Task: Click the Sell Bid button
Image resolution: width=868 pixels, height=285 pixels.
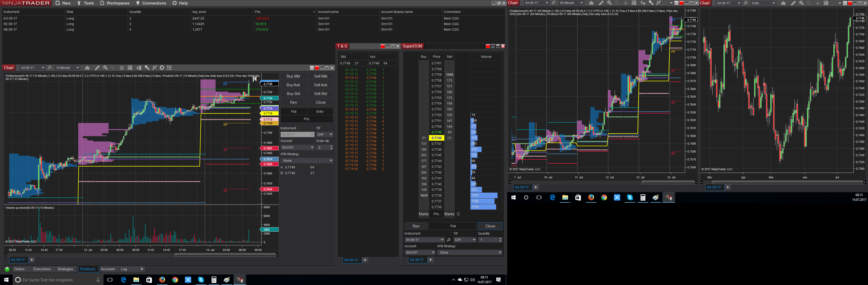Action: [x=320, y=94]
